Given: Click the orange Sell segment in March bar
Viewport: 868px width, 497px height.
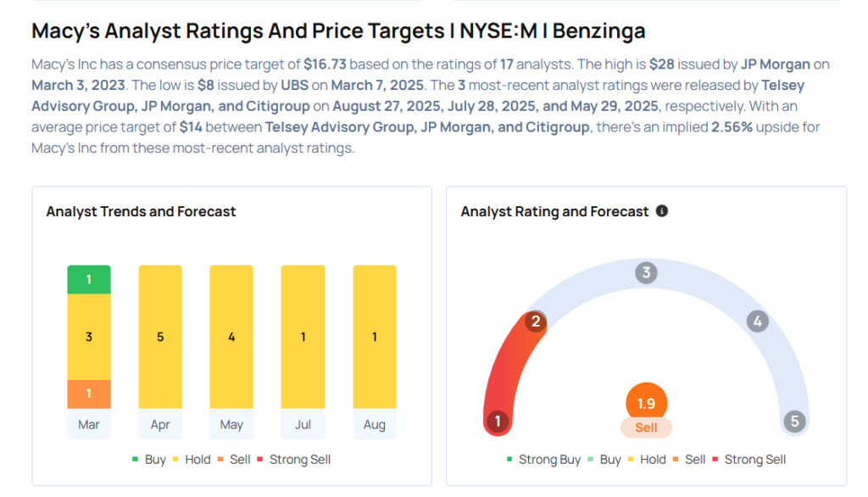Looking at the screenshot, I should click(x=89, y=394).
